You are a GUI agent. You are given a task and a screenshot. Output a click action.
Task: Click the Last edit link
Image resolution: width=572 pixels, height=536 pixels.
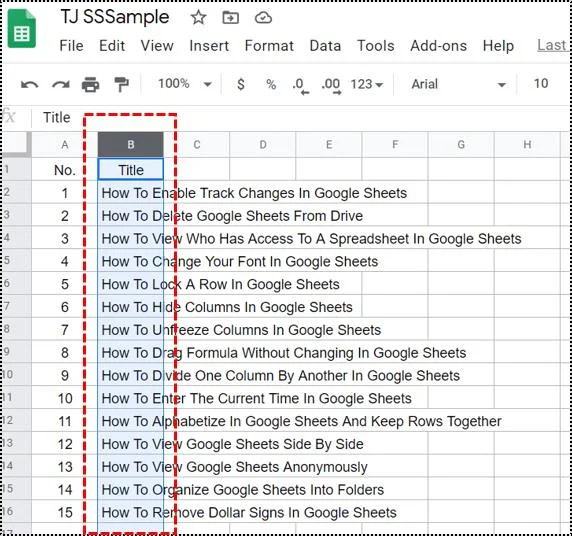pos(552,45)
